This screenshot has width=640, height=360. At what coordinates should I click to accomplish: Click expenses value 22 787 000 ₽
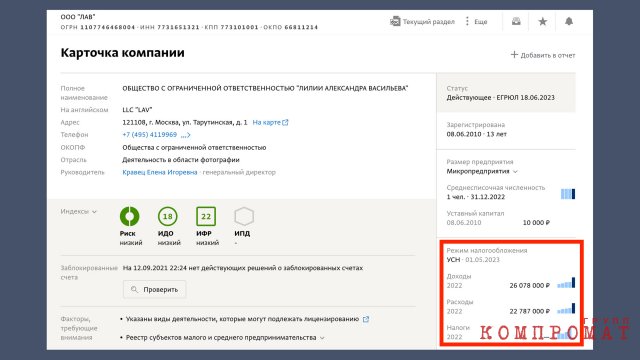529,311
